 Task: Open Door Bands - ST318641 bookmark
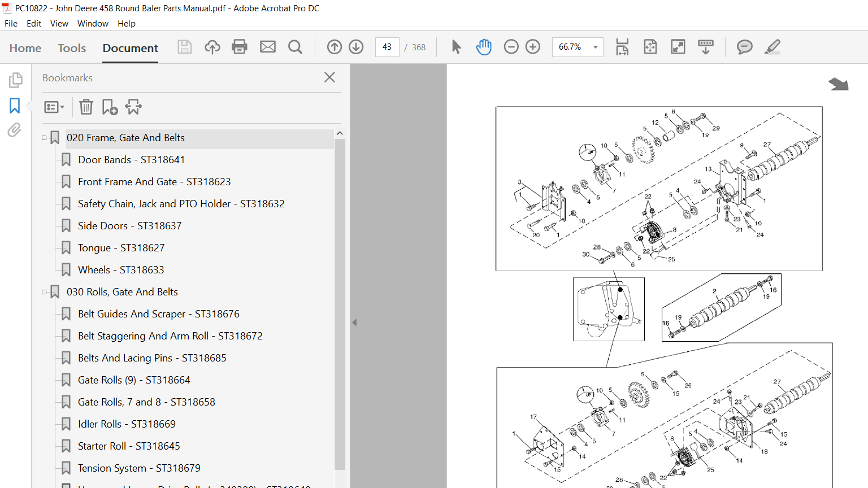coord(131,160)
